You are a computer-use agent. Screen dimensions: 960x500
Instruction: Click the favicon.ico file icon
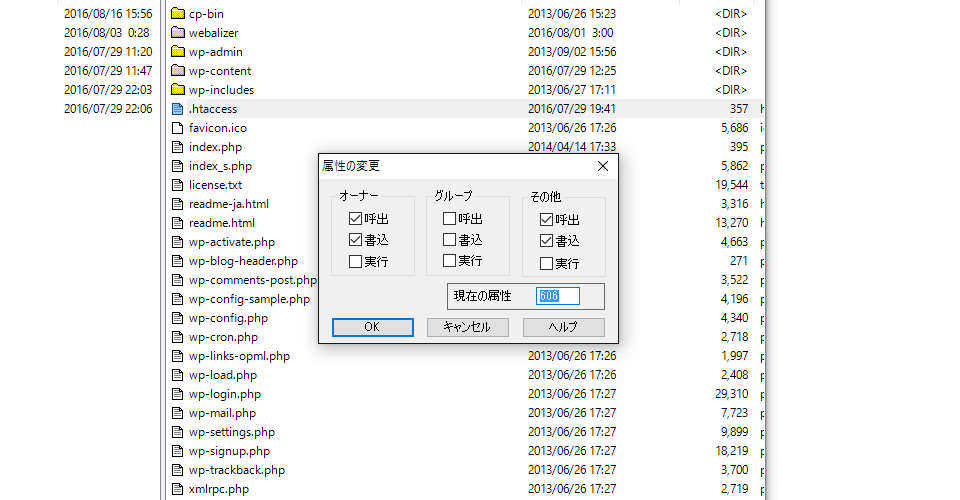[x=178, y=128]
